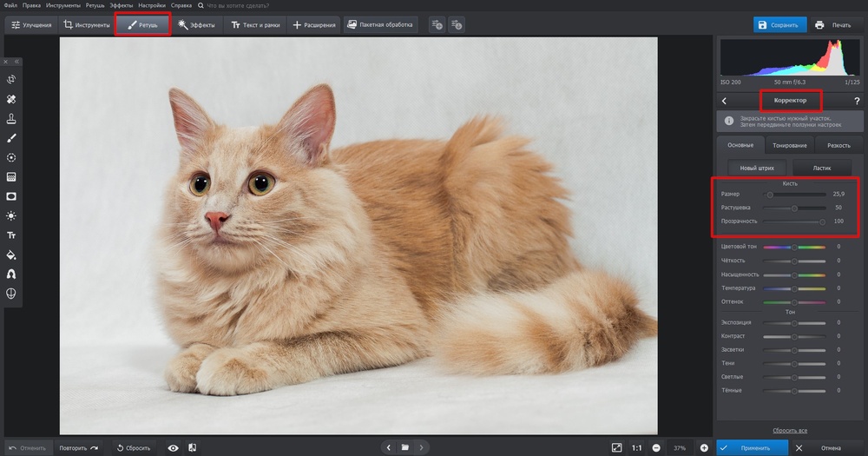Viewport: 868px width, 456px height.
Task: Toggle 1:1 actual size zoom
Action: (x=636, y=447)
